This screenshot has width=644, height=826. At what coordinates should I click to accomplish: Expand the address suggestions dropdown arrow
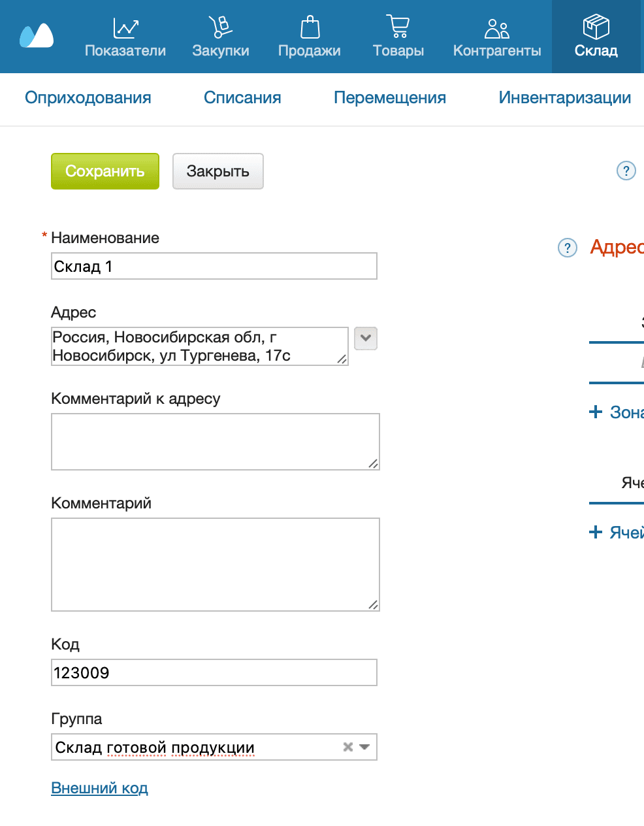coord(365,339)
